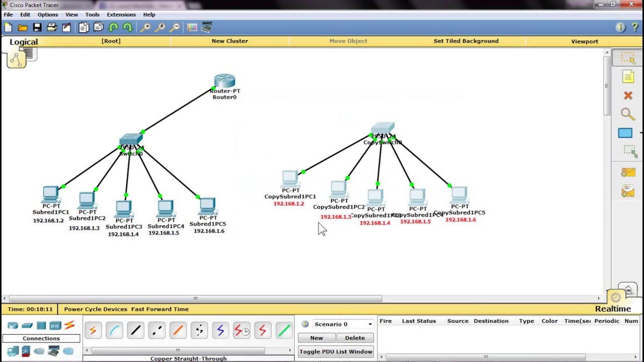Select the Draw Polygon rectangle tool
The width and height of the screenshot is (644, 362).
(x=625, y=133)
